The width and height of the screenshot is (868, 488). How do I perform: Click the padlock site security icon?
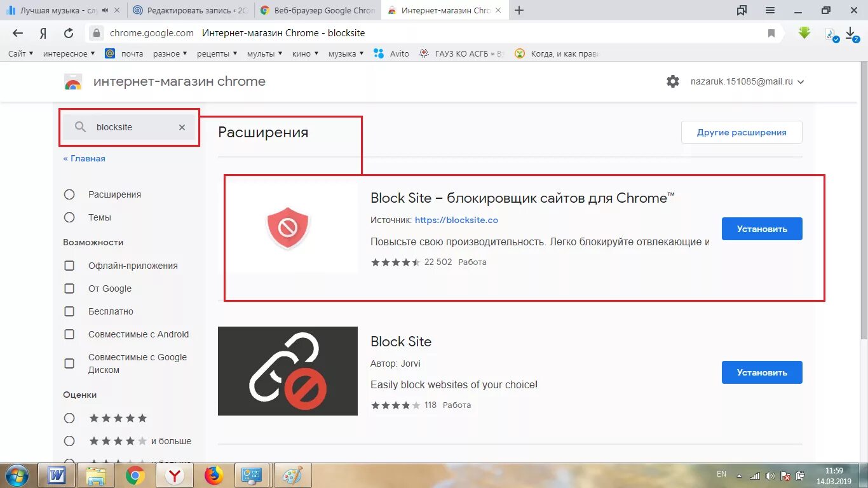[x=96, y=33]
